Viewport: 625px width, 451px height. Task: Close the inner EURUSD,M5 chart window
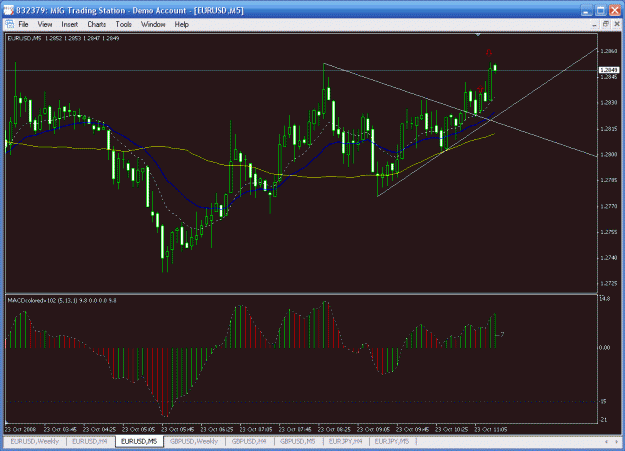[617, 24]
